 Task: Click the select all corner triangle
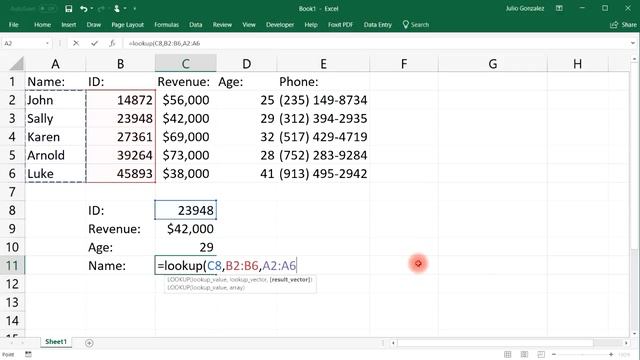(16, 64)
